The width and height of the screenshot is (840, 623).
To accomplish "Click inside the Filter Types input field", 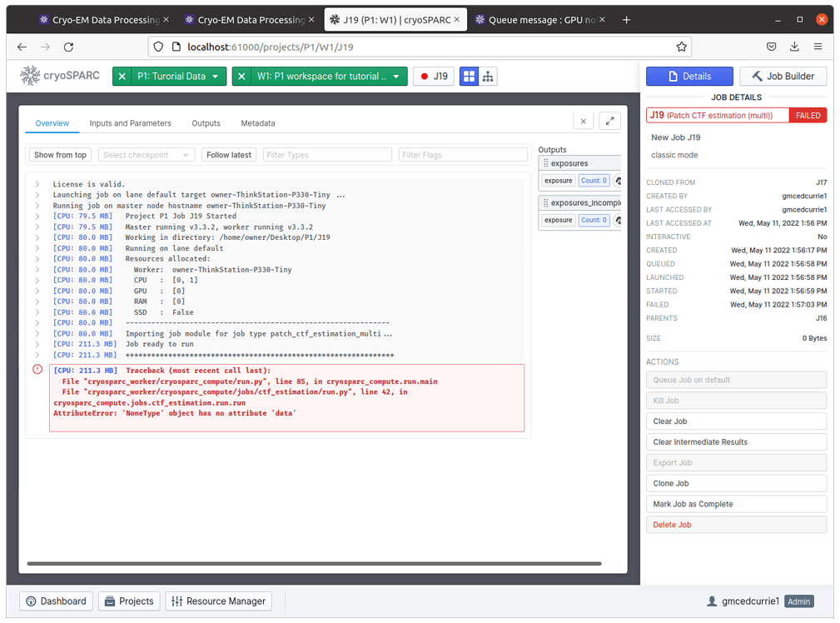I will (x=326, y=154).
